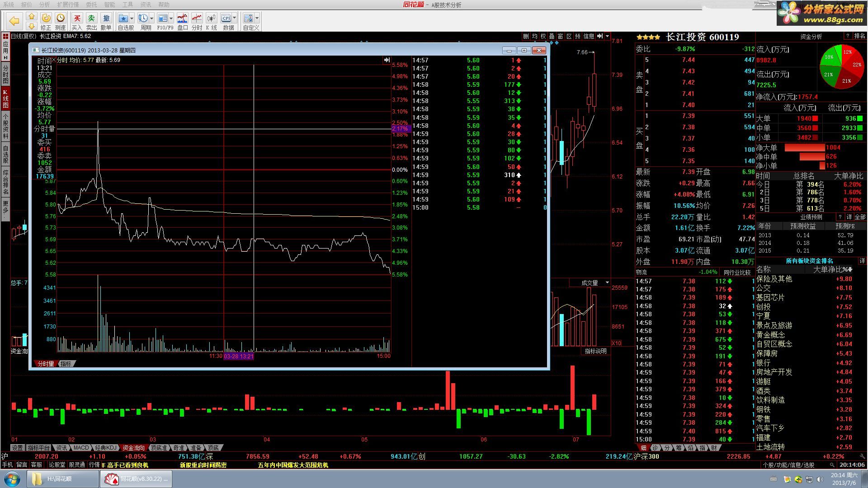
Task: Click the 盘口 order book icon
Action: click(182, 18)
